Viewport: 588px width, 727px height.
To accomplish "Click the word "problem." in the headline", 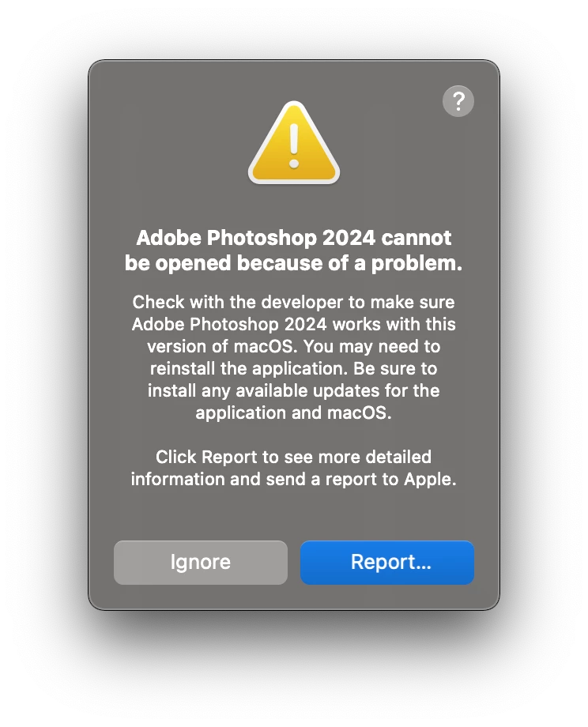I will pos(416,264).
